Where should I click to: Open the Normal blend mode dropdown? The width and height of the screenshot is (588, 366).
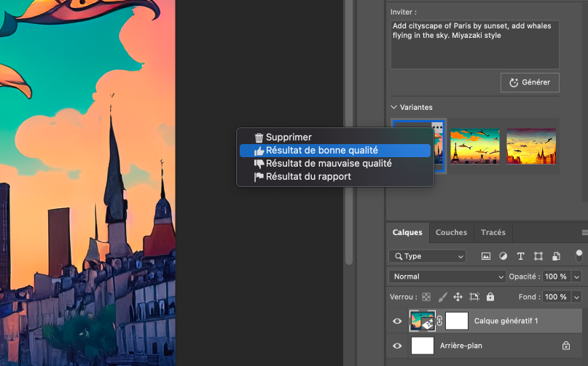(447, 277)
